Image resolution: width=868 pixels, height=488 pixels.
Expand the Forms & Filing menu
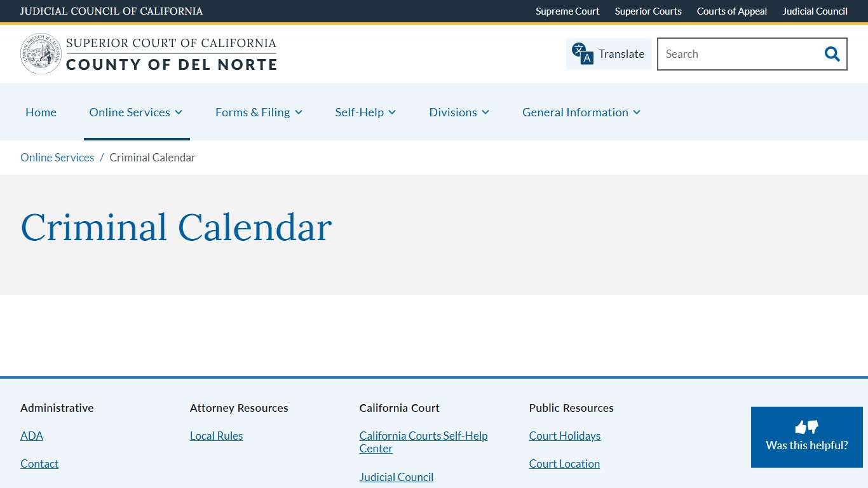(x=259, y=112)
